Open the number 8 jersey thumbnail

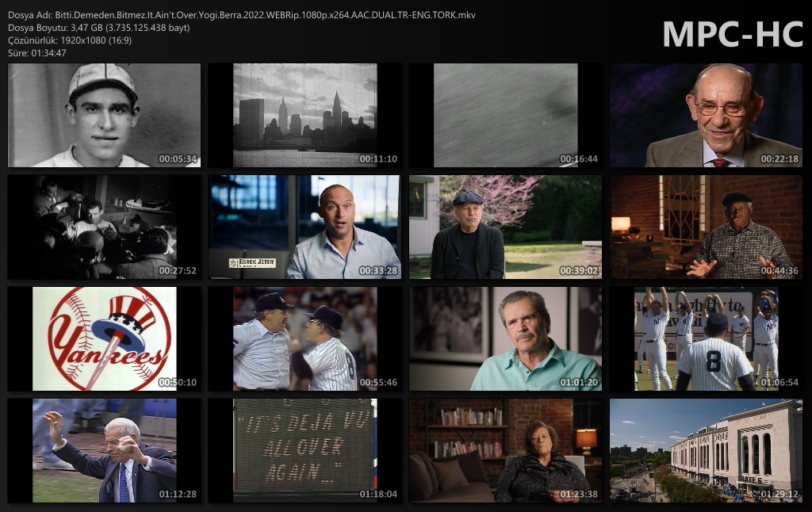pos(706,339)
